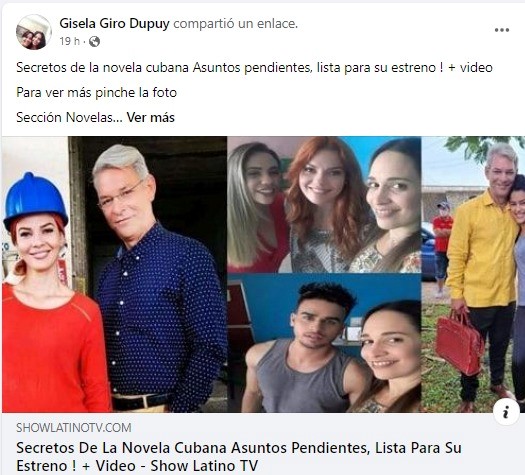Click the "compartió un enlace" text

pyautogui.click(x=235, y=23)
